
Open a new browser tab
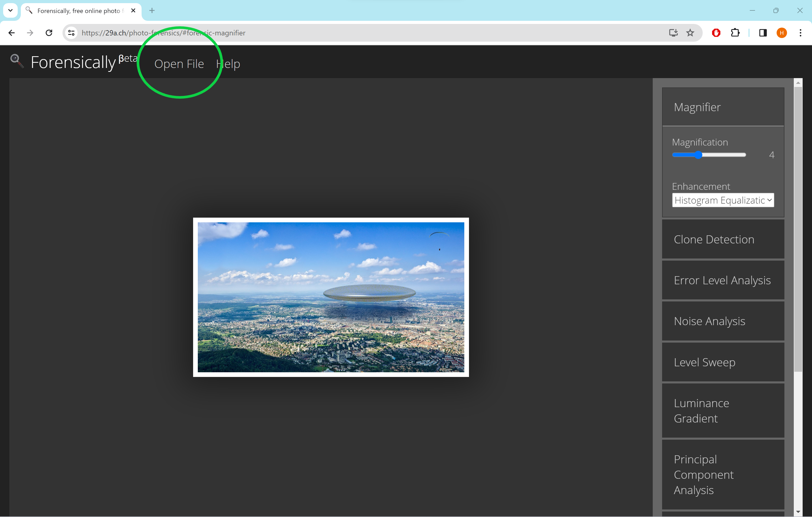pos(152,10)
